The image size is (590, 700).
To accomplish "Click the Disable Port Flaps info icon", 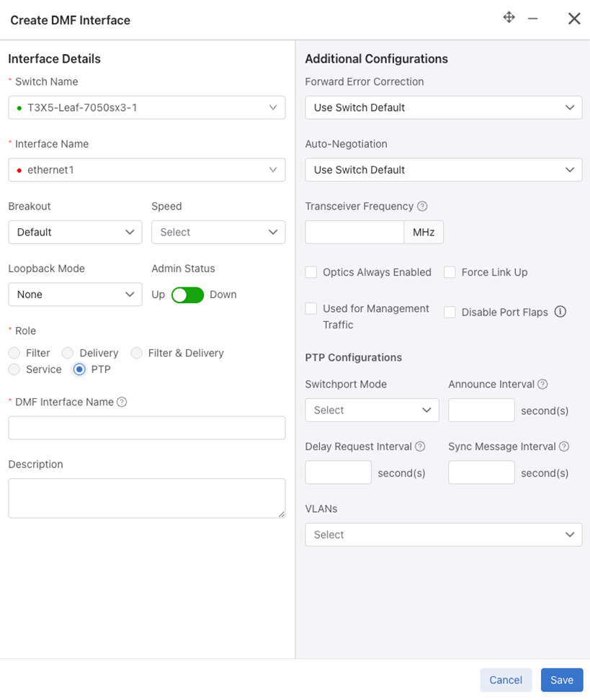I will [x=560, y=312].
